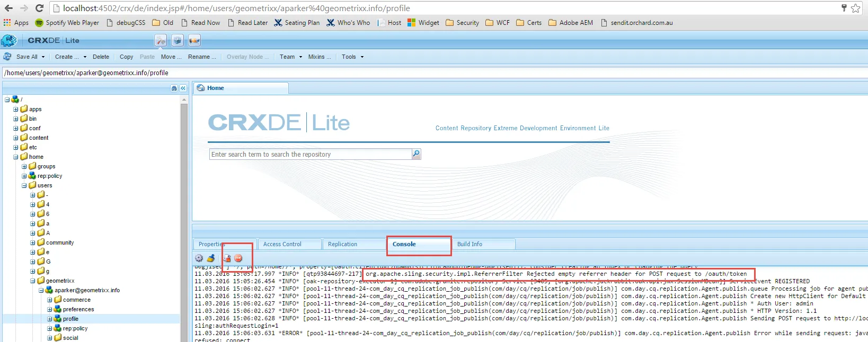The image size is (868, 342).
Task: Click the Mixins ... toolbar button
Action: pyautogui.click(x=320, y=57)
